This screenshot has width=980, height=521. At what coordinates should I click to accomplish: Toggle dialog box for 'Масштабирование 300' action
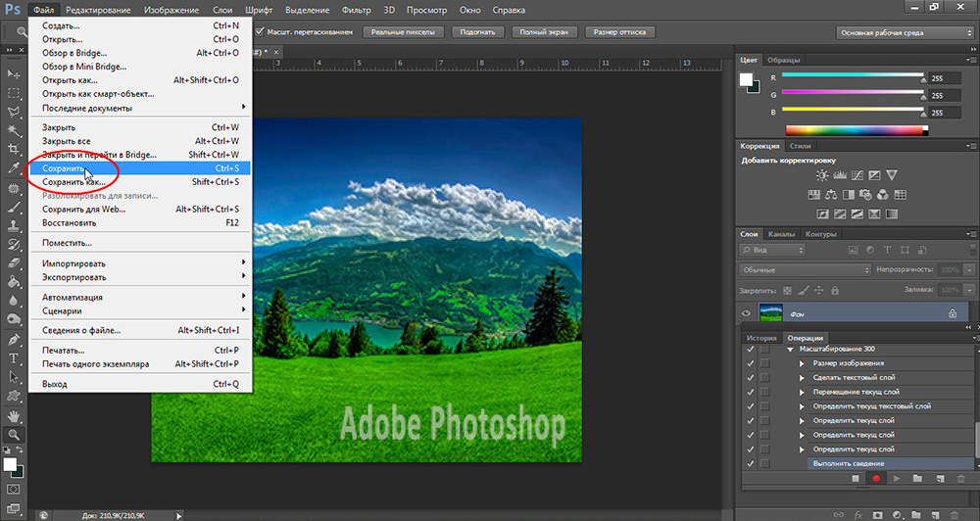coord(764,349)
